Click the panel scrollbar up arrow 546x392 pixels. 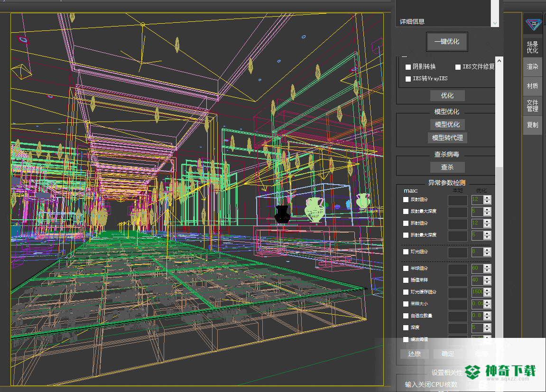(x=499, y=61)
